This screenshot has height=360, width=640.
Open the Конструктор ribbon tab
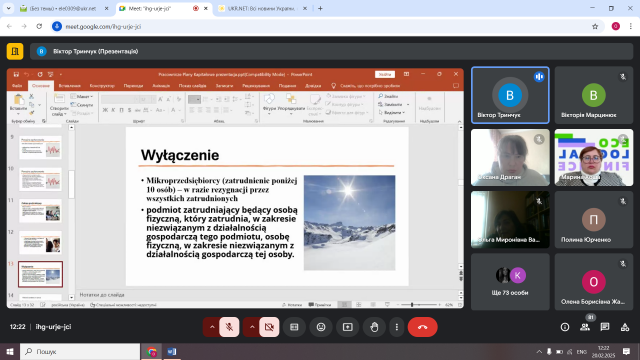point(102,86)
